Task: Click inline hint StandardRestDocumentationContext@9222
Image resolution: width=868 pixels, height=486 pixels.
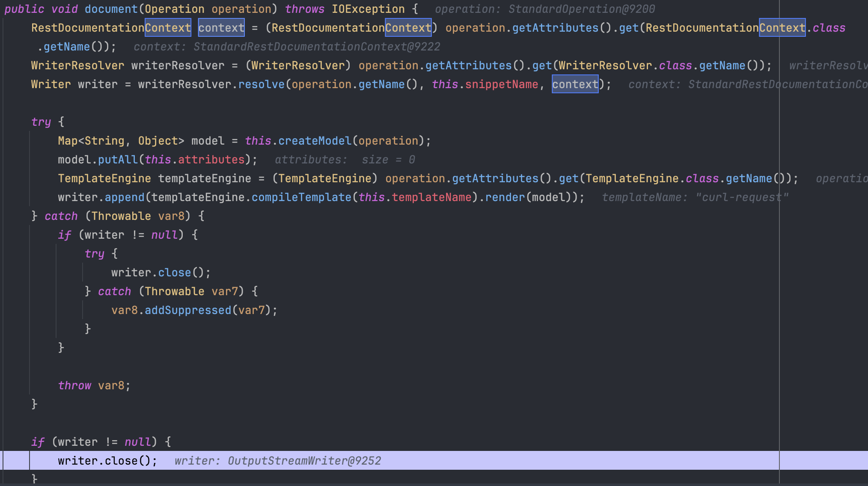Action: pos(287,47)
